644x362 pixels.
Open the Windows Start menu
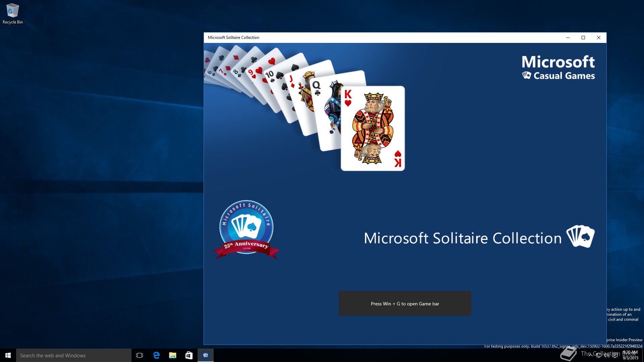coord(8,355)
